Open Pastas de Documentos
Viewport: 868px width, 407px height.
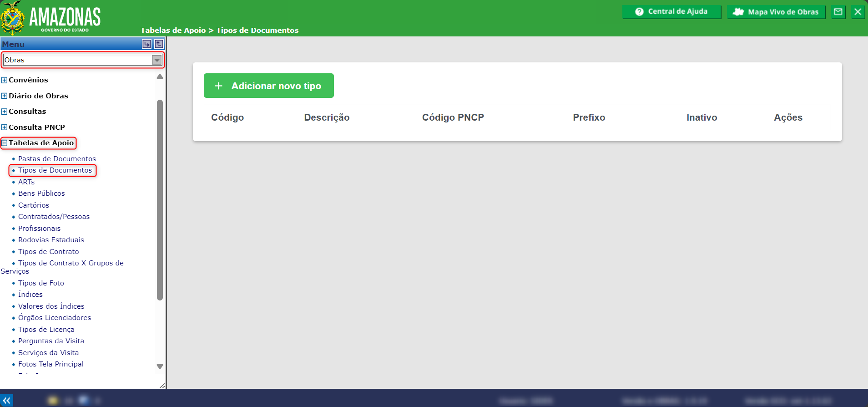pos(57,159)
